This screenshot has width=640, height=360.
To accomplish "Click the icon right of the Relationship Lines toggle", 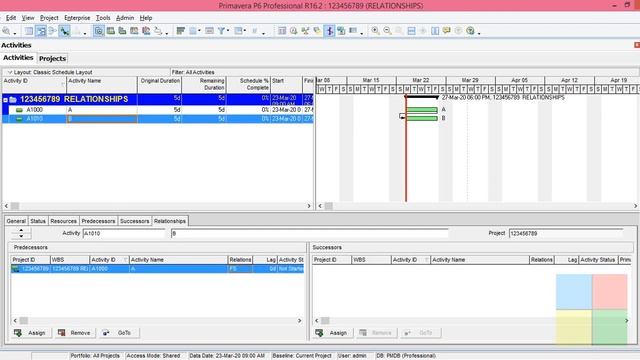I will [341, 31].
